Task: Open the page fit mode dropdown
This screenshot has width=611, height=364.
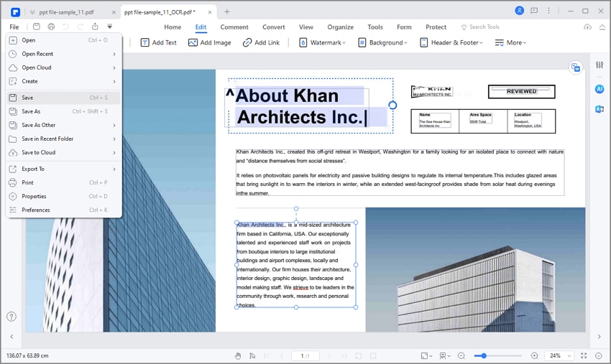Action: [x=427, y=355]
